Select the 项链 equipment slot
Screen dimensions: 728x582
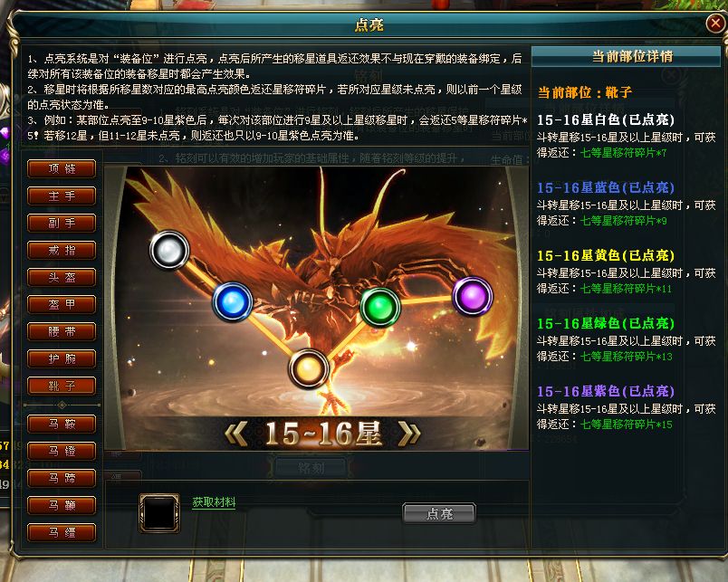tap(62, 168)
